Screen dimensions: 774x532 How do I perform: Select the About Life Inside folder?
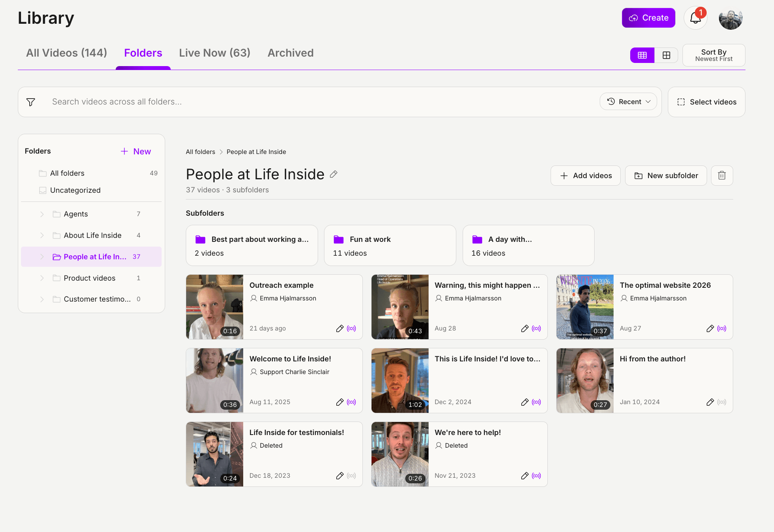pos(91,236)
